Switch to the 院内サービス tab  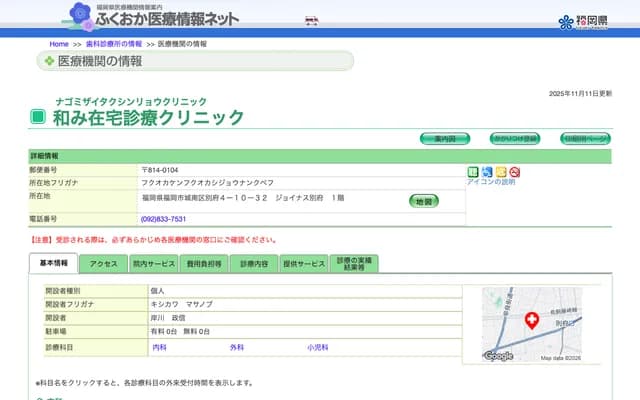click(153, 264)
